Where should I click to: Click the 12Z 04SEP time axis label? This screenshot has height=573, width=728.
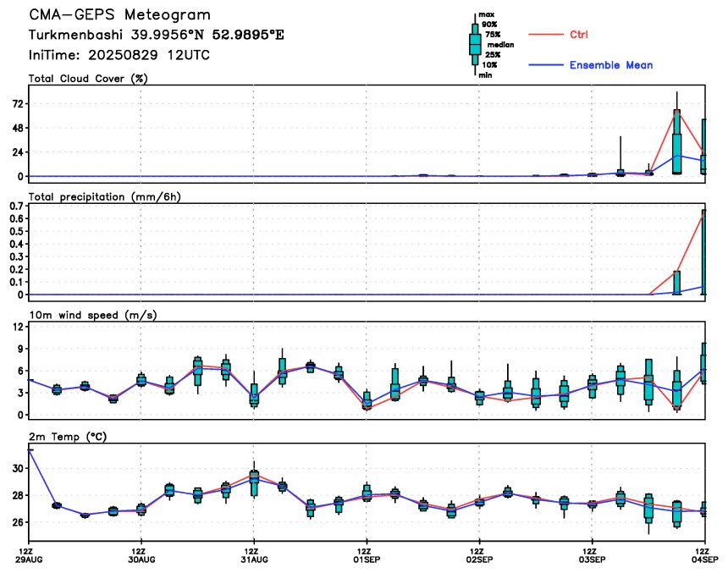[x=705, y=555]
